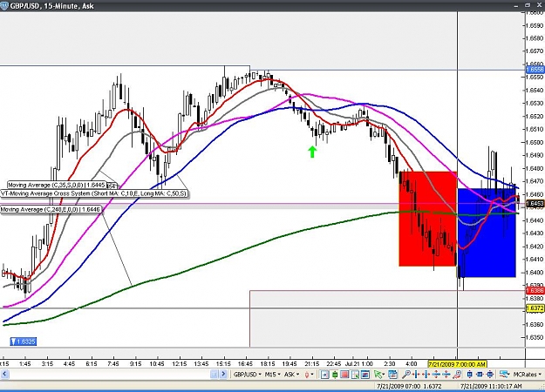Click the chart properties list icon
Image resolution: width=545 pixels, height=392 pixels.
pos(392,375)
